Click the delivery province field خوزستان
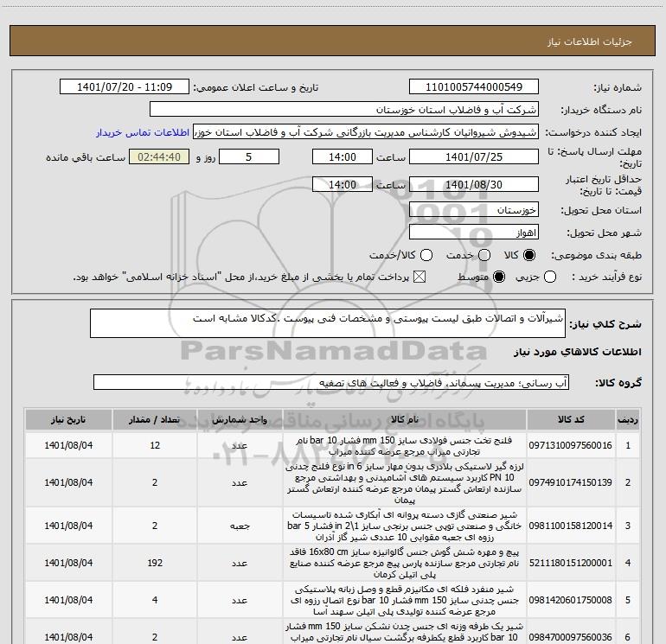Screen dimensions: 666x644 click(x=474, y=210)
